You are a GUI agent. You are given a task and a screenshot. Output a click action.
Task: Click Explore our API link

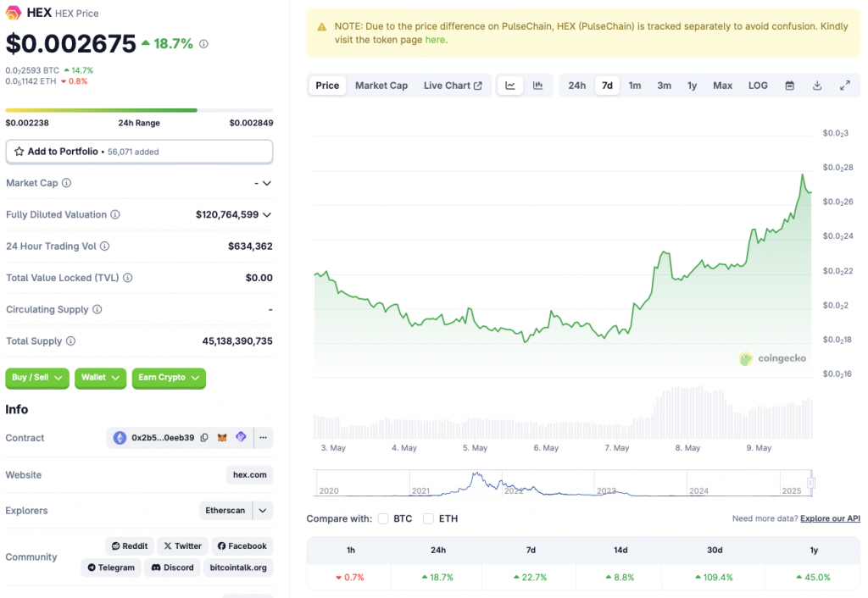click(x=830, y=518)
